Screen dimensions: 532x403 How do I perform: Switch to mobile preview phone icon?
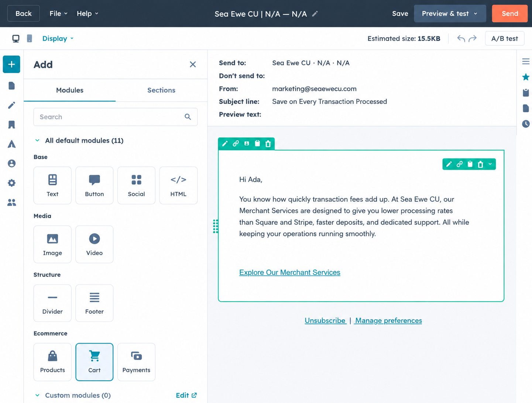tap(30, 38)
